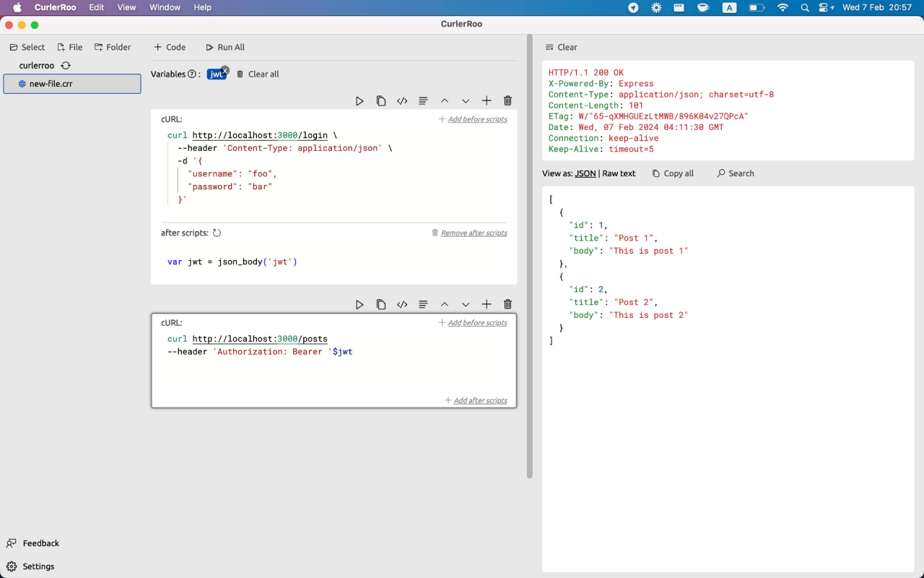
Task: Open code view for the login cell
Action: (x=402, y=100)
